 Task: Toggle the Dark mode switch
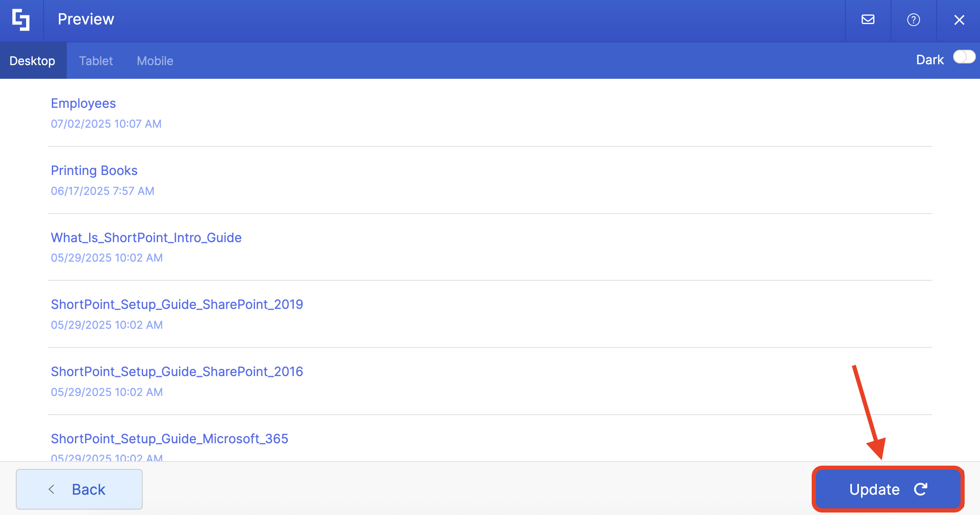(964, 57)
